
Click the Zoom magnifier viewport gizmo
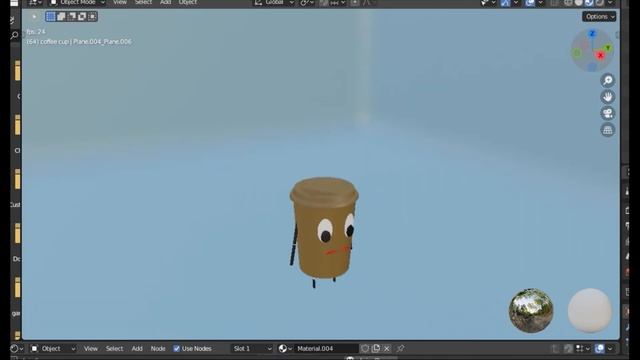click(607, 80)
